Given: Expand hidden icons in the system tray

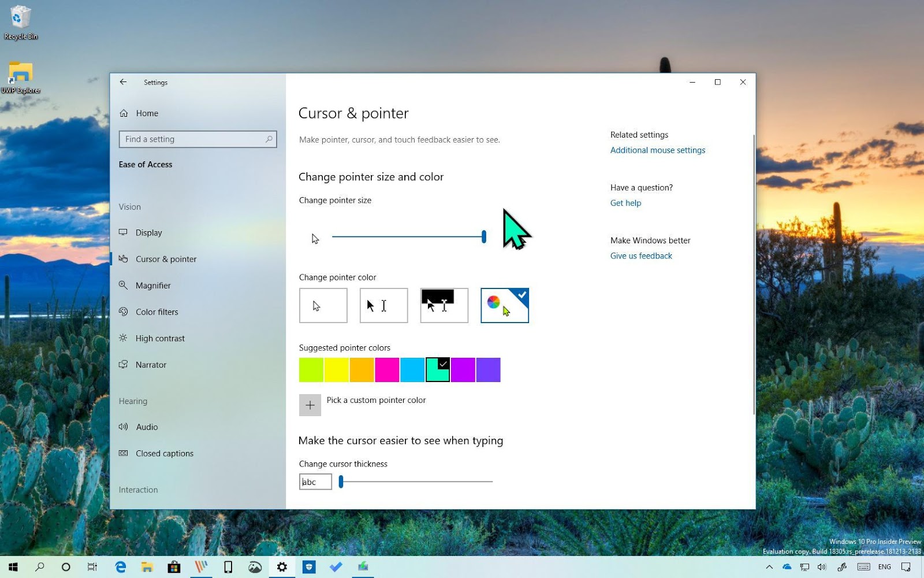Looking at the screenshot, I should point(770,567).
